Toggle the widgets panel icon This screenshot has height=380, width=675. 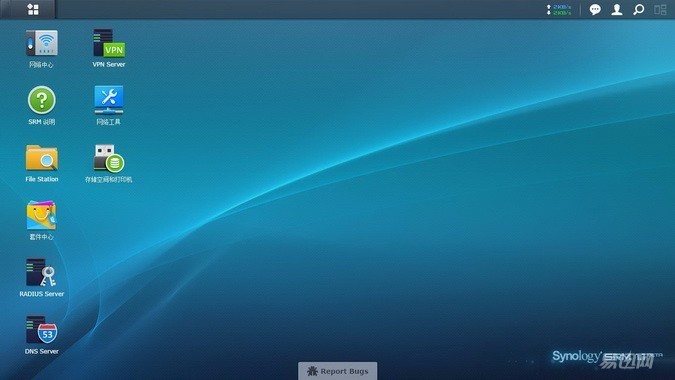[660, 9]
